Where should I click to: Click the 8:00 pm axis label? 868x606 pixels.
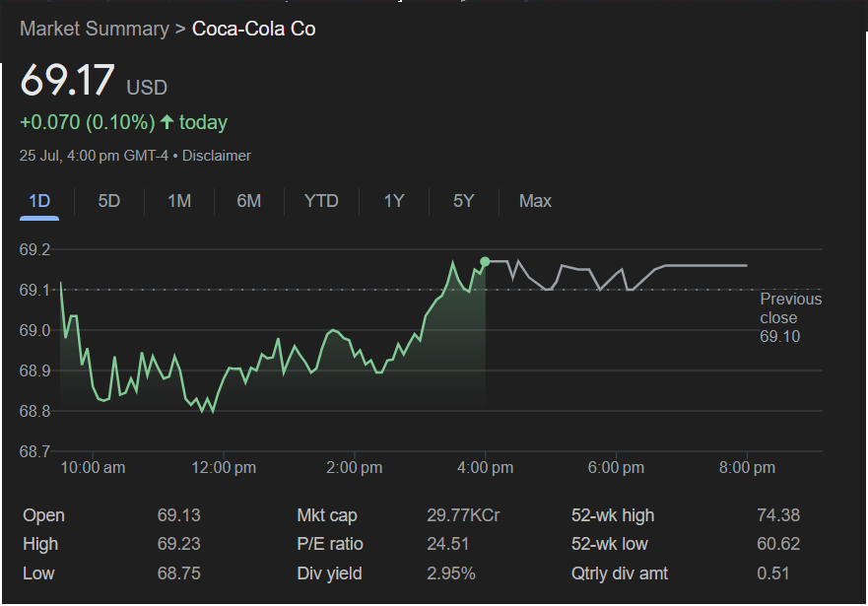coord(747,468)
